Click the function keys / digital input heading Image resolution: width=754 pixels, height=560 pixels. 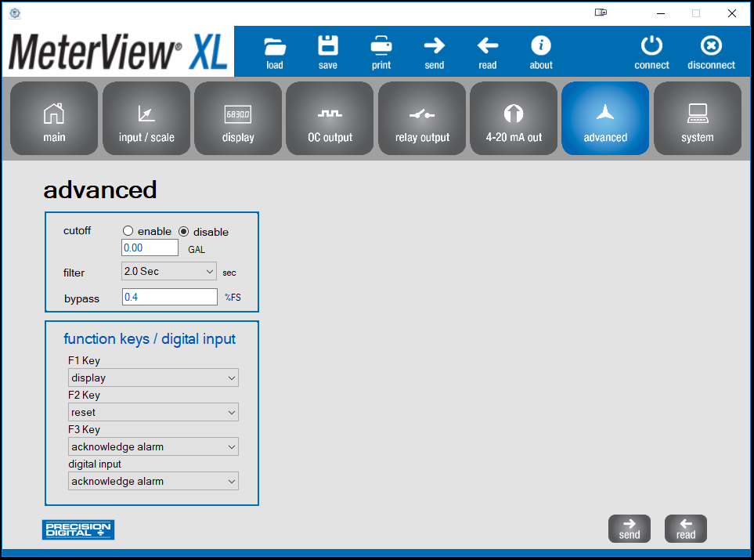pos(150,339)
